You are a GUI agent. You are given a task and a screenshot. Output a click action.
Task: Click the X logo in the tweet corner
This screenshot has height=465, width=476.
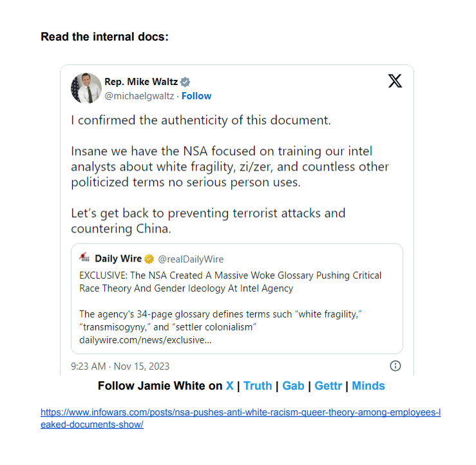(395, 81)
